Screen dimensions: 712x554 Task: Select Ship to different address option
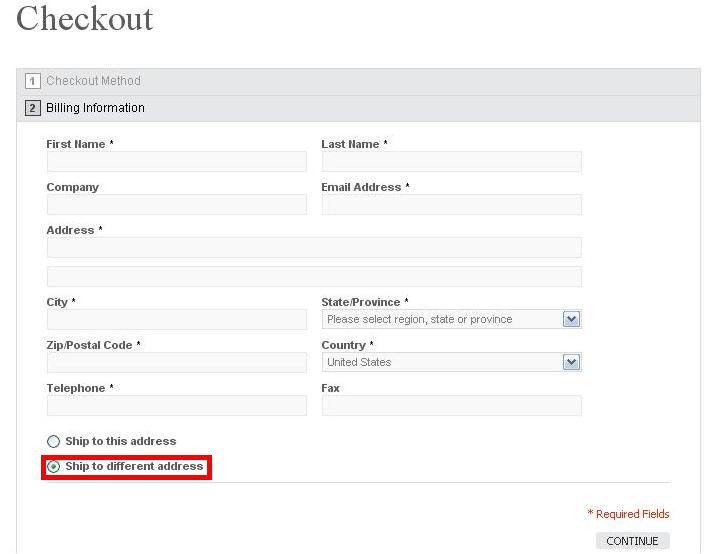53,466
